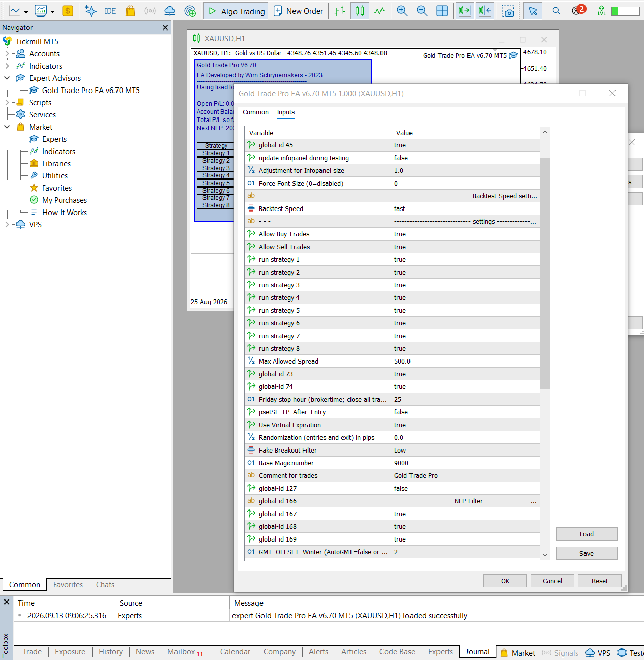Open the account notifications icon with badge
The height and width of the screenshot is (660, 644).
[578, 10]
